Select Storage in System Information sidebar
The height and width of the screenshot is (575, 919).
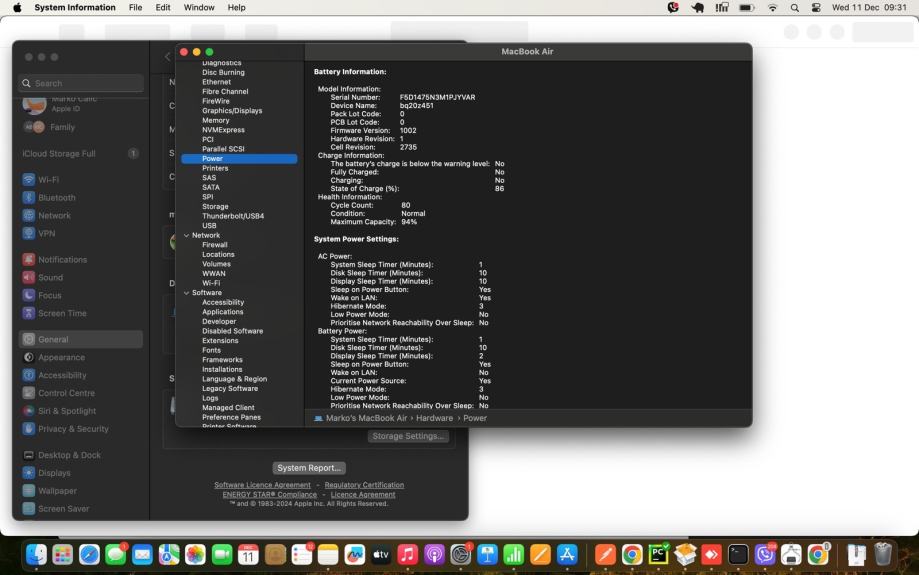point(215,206)
